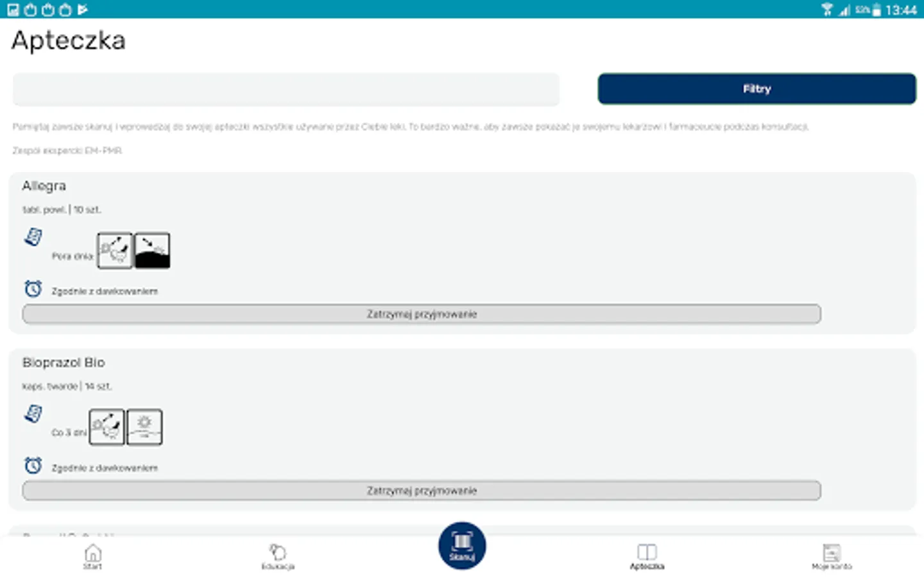Tap the Wi-Fi status bar icon
This screenshot has width=924, height=578.
coord(827,9)
